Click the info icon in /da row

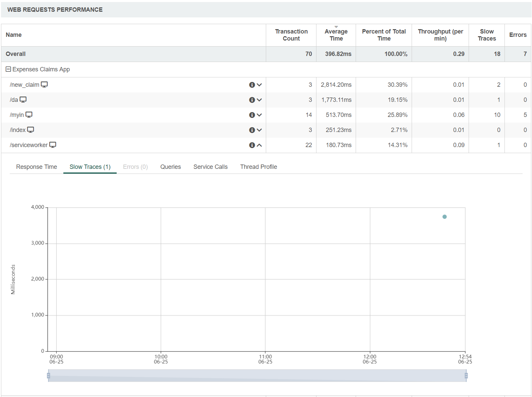point(252,100)
